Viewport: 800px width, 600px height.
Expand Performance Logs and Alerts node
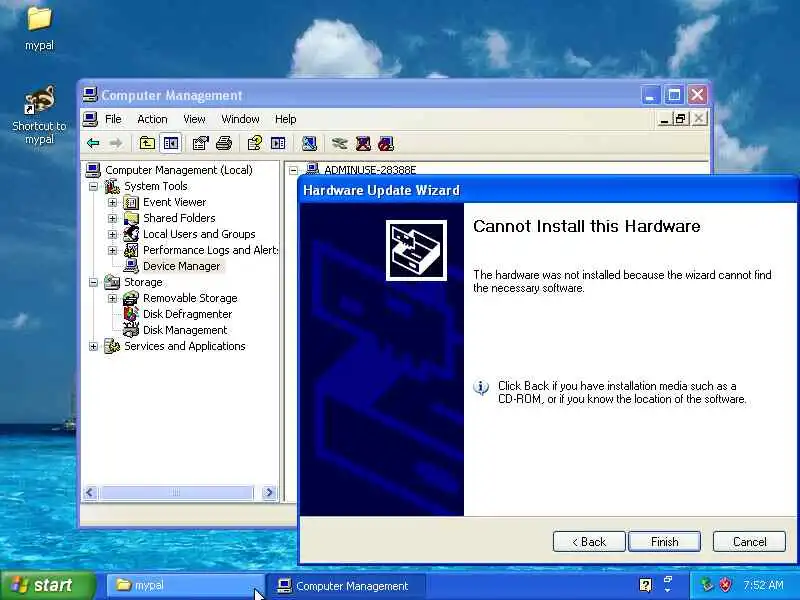click(x=112, y=251)
